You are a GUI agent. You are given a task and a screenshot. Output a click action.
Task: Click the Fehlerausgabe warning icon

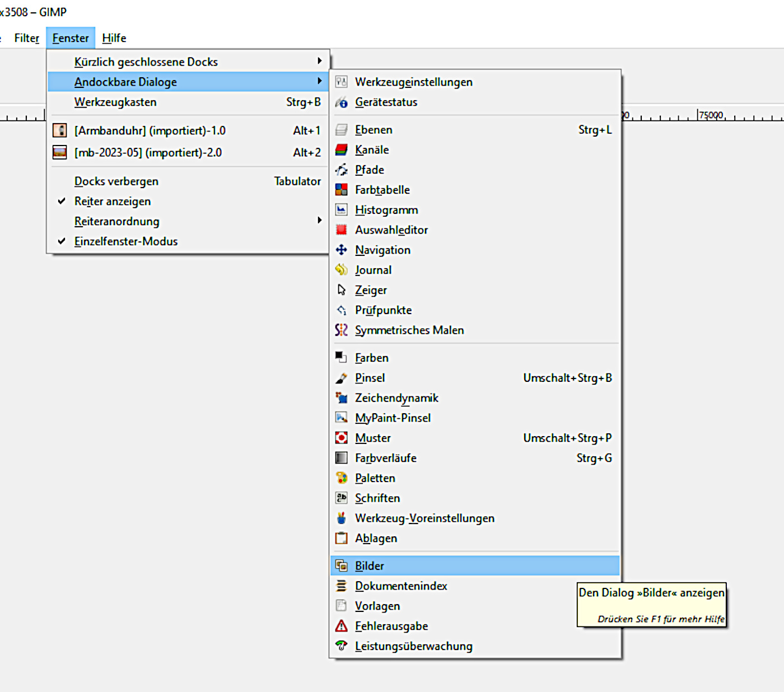[x=341, y=626]
